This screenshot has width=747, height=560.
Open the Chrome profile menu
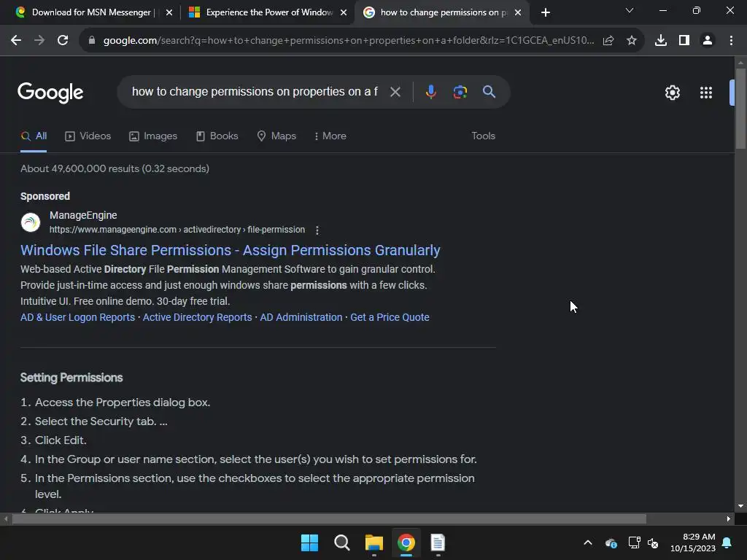[x=708, y=41]
